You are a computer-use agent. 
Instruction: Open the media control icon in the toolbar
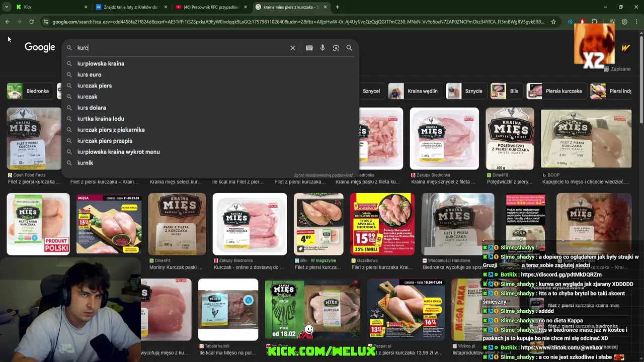tap(612, 22)
